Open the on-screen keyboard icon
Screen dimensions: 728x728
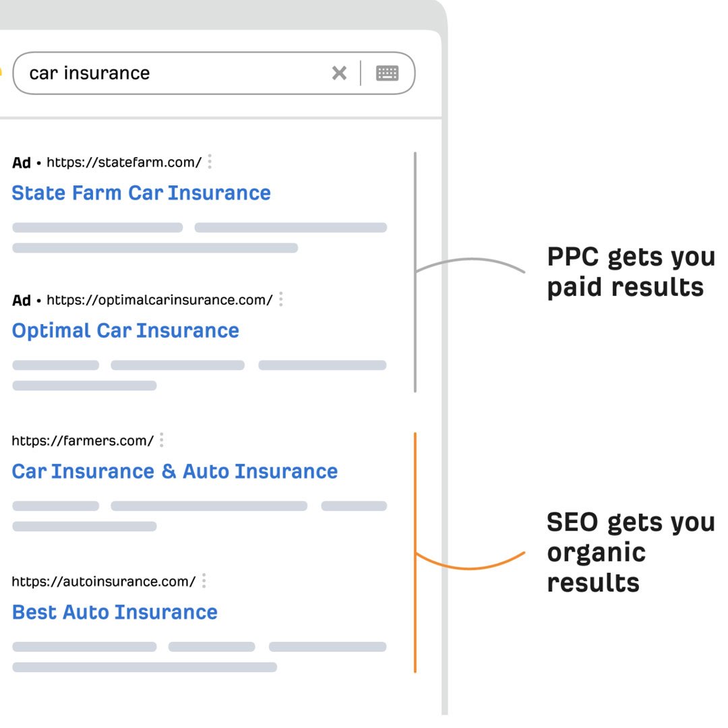[x=387, y=73]
